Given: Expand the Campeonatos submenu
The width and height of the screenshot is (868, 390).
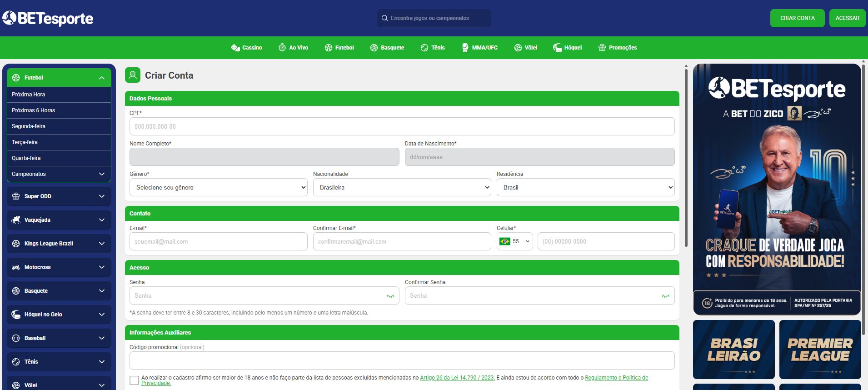Looking at the screenshot, I should tap(102, 174).
